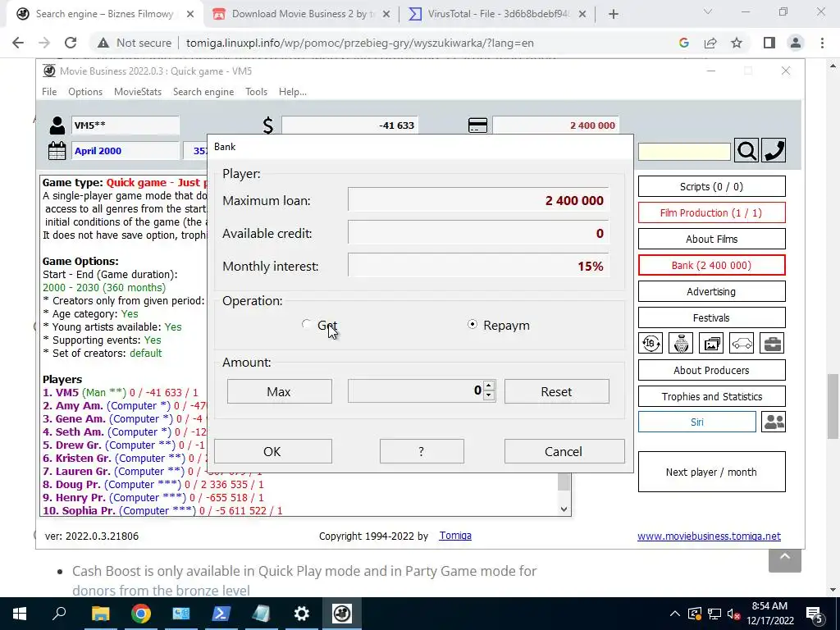Select the Get operation radio button
This screenshot has width=840, height=630.
click(x=307, y=324)
